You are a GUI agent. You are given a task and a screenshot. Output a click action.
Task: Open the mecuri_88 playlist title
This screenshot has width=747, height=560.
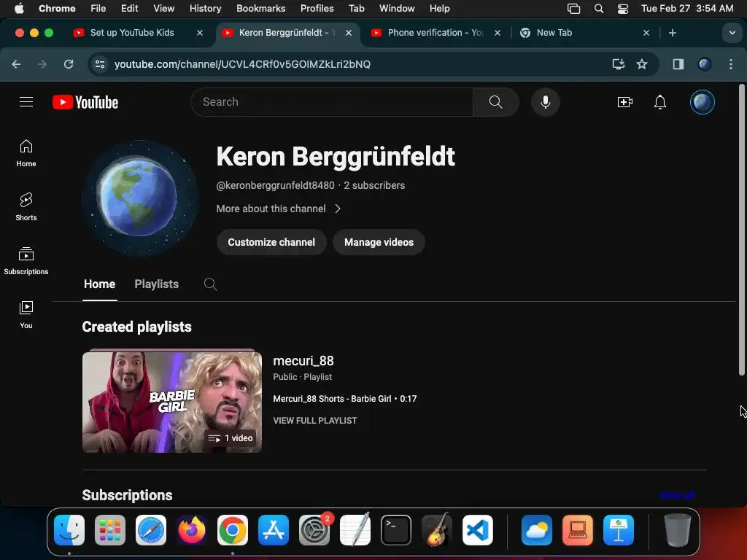pyautogui.click(x=303, y=361)
